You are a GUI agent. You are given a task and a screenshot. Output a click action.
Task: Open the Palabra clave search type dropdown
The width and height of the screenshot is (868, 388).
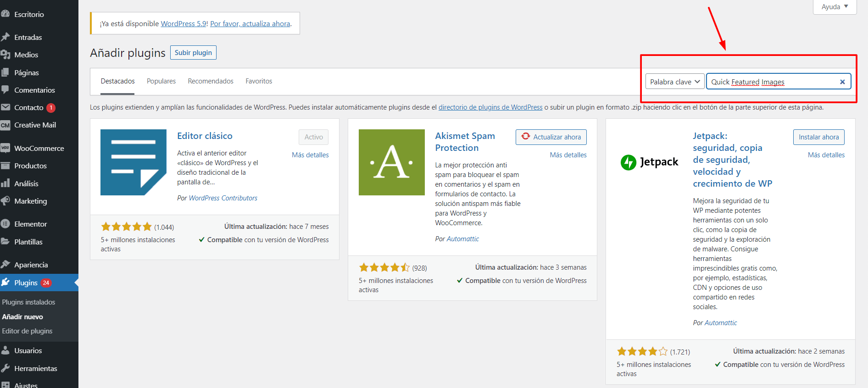(675, 82)
